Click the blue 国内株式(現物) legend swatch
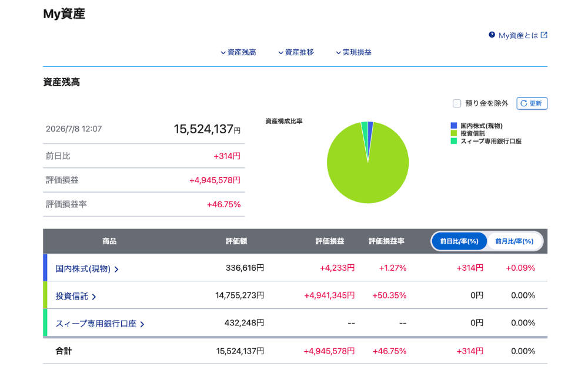Screen dimensions: 588x370 click(x=454, y=126)
